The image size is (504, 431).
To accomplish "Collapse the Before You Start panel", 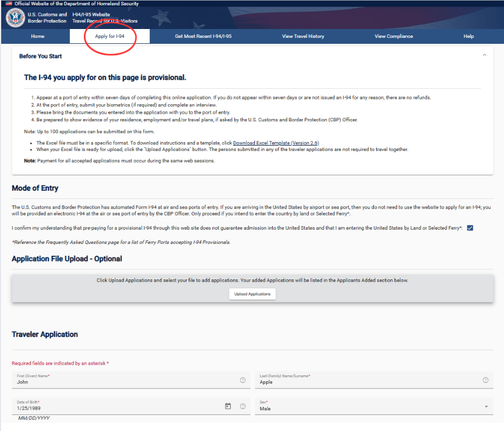I will click(x=484, y=55).
